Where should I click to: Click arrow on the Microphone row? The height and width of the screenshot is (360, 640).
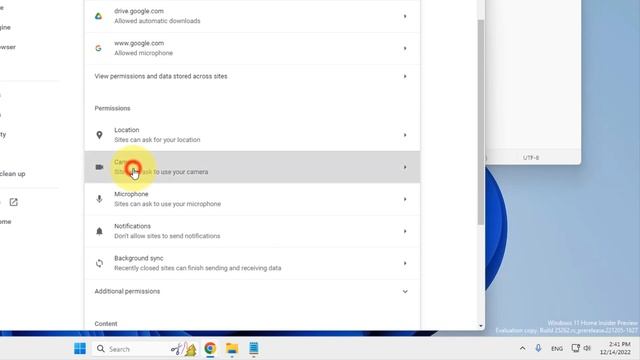coord(405,199)
